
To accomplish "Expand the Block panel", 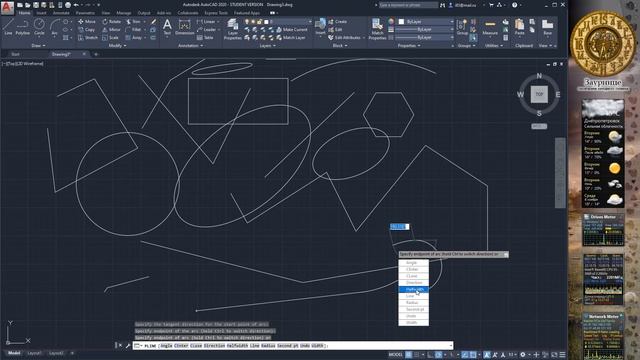I will pos(340,46).
